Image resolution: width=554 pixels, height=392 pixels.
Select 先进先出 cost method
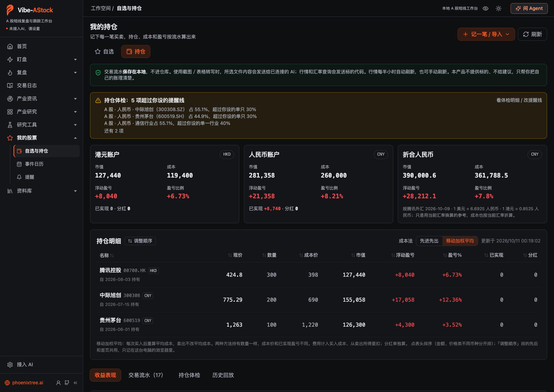pyautogui.click(x=429, y=241)
